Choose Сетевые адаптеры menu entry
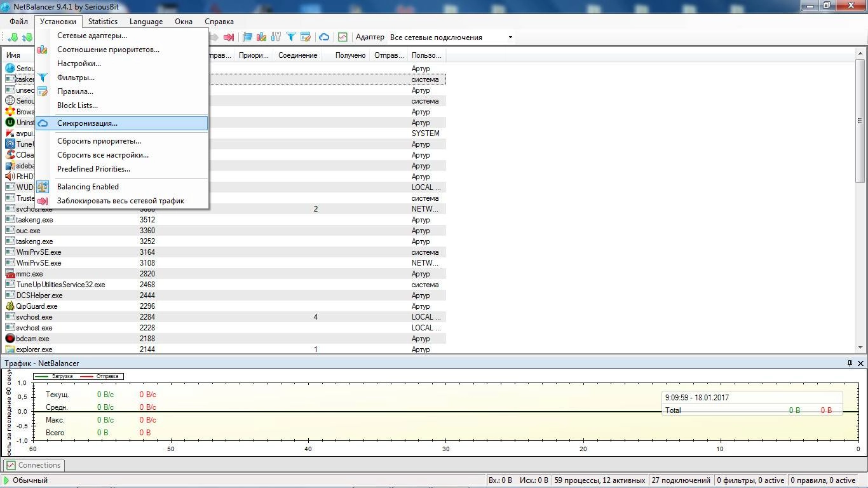The width and height of the screenshot is (868, 488). pyautogui.click(x=122, y=36)
